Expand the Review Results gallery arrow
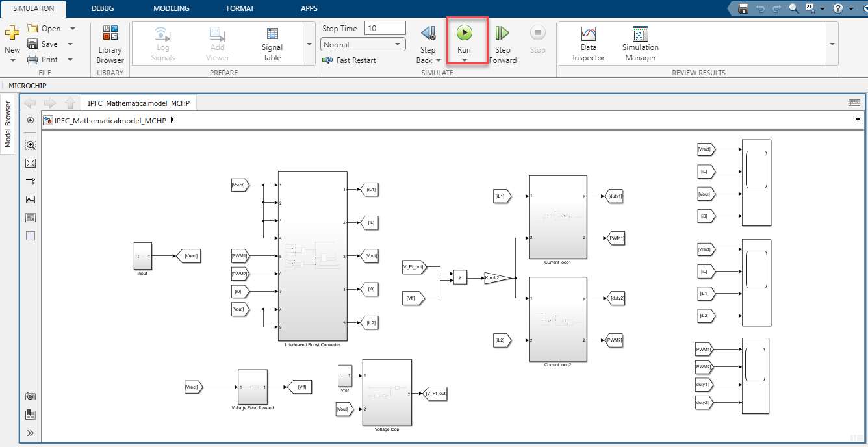The image size is (868, 447). [832, 44]
